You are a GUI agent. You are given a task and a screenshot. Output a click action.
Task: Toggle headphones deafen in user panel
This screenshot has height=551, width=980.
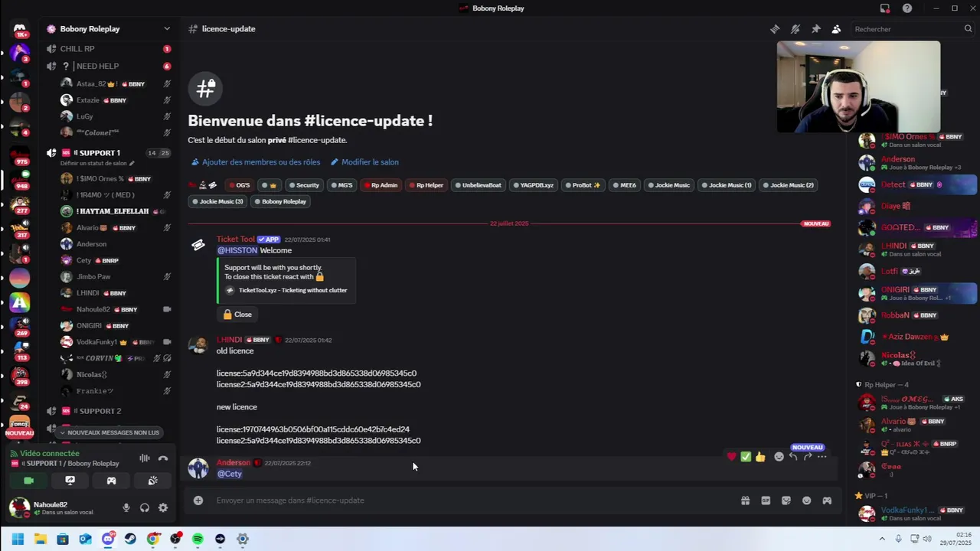(145, 508)
